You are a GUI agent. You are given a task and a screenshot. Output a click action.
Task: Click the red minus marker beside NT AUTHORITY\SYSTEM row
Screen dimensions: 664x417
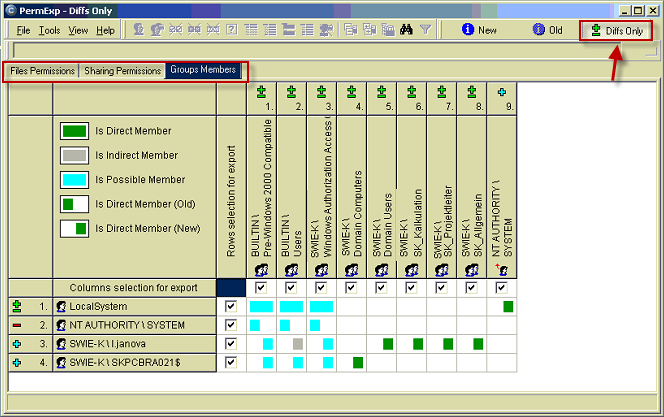17,325
